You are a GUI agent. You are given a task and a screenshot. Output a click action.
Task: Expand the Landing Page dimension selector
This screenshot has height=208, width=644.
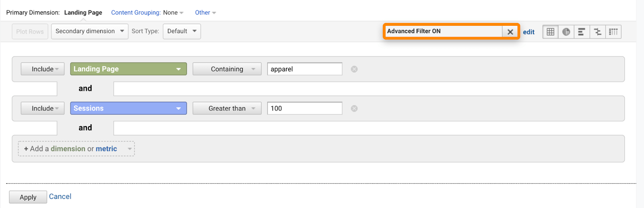128,69
